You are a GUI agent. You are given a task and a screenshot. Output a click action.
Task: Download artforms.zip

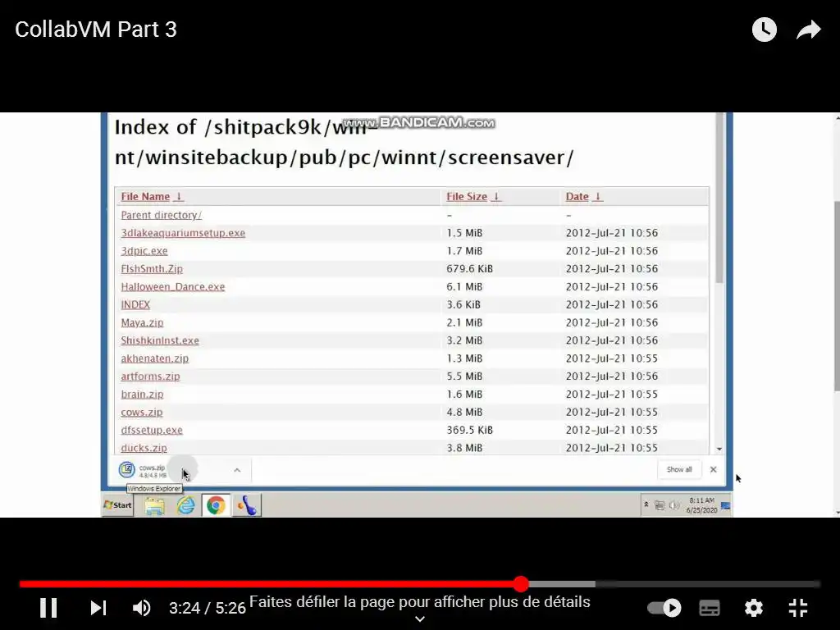tap(151, 376)
